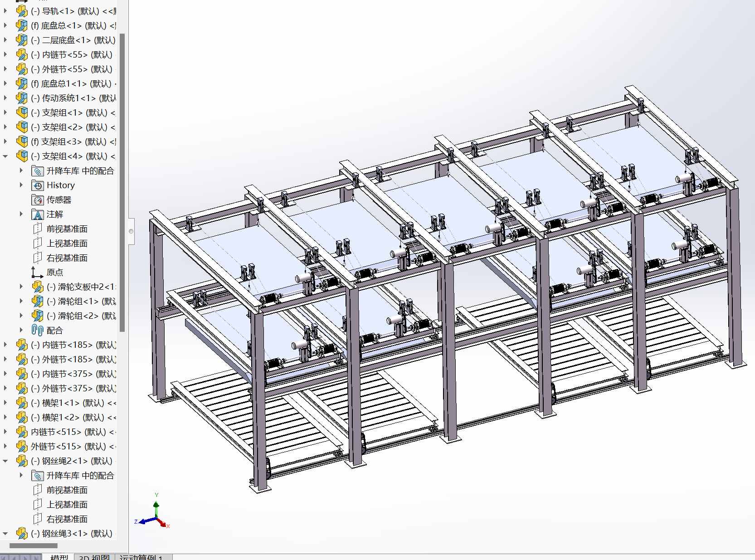755x560 pixels.
Task: Collapse the 钢丝绳2<1> tree node
Action: point(5,461)
